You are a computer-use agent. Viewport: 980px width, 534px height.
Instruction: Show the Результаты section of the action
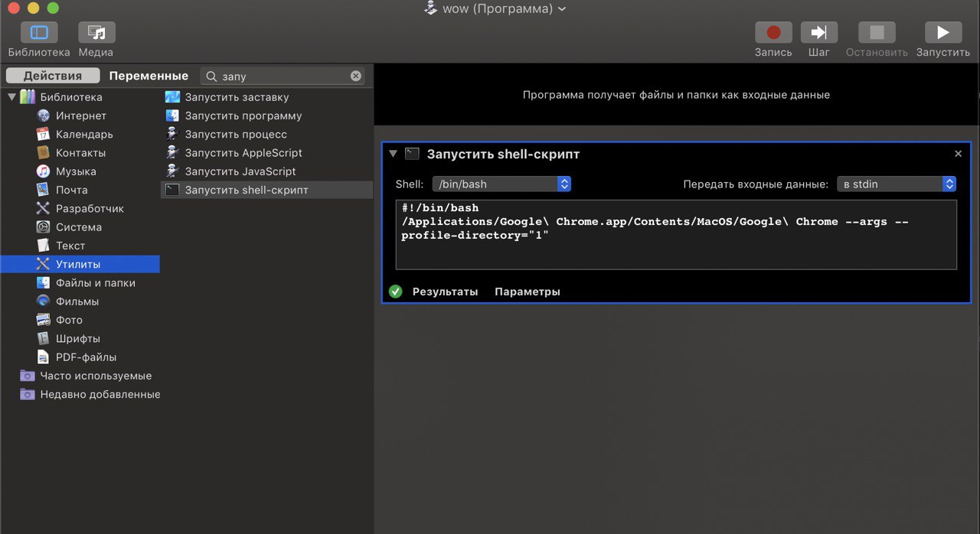(x=445, y=291)
